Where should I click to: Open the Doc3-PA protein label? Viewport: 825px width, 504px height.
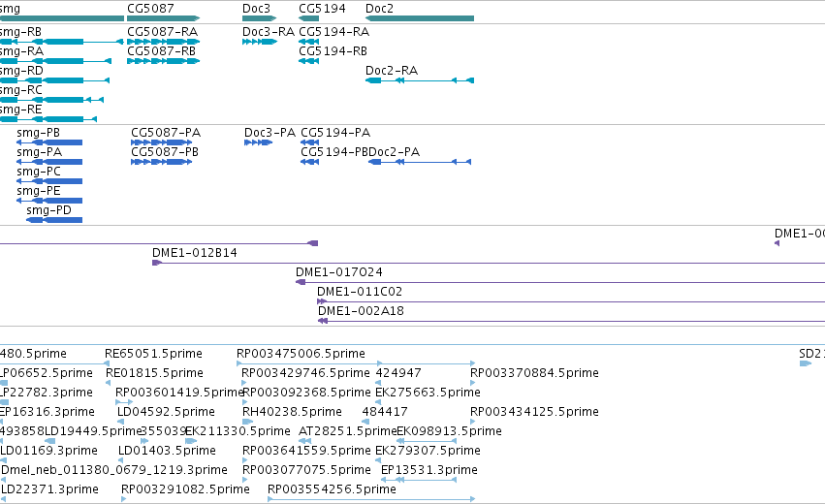click(x=270, y=133)
